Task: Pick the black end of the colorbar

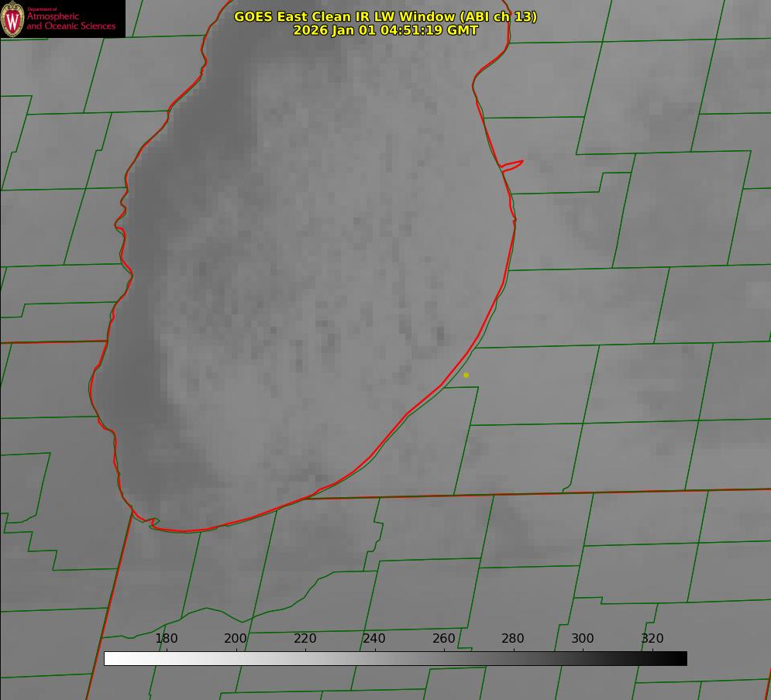Action: (682, 658)
